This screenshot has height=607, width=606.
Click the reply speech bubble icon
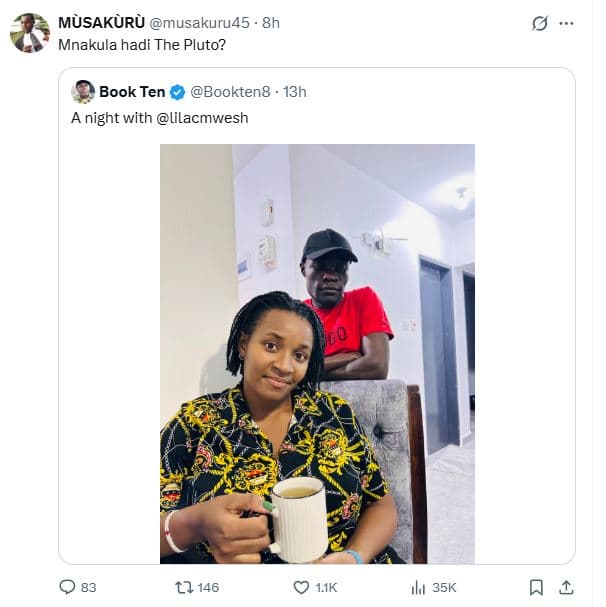[x=68, y=587]
